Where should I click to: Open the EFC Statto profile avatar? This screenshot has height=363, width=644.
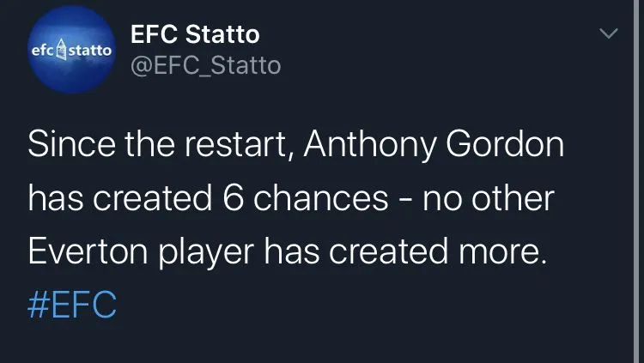[x=70, y=51]
